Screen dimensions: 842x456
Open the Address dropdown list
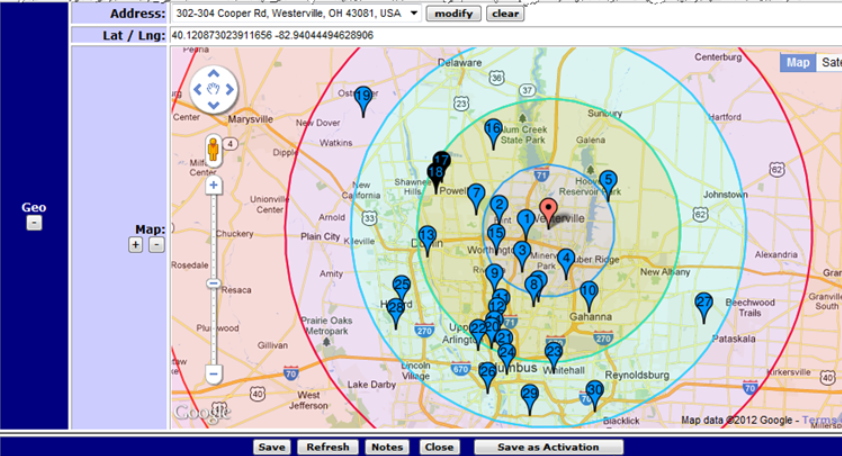click(413, 14)
